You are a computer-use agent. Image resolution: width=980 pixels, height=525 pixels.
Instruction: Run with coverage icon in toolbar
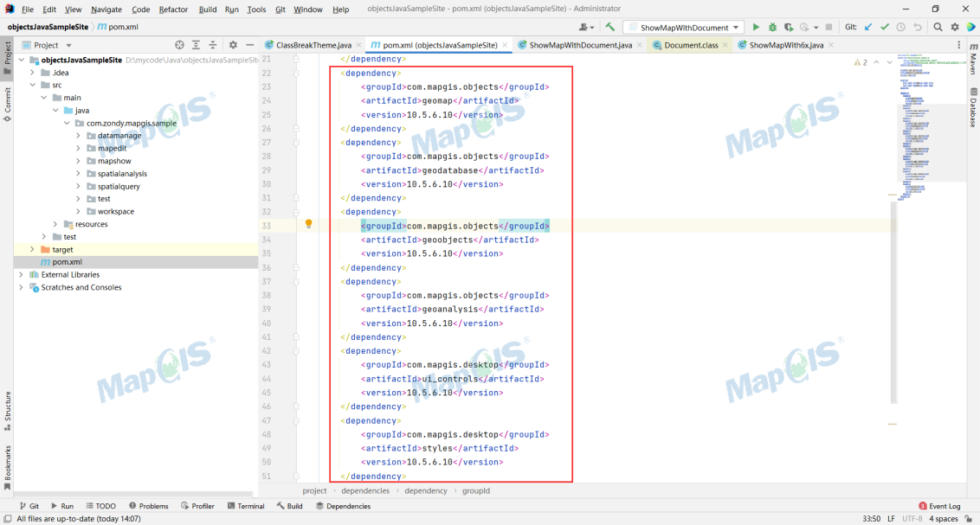pos(789,28)
